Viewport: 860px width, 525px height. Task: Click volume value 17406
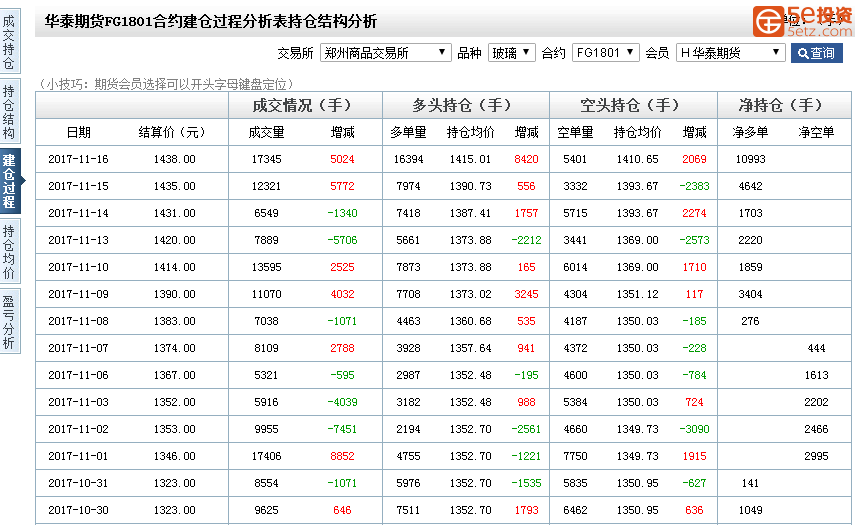(267, 456)
